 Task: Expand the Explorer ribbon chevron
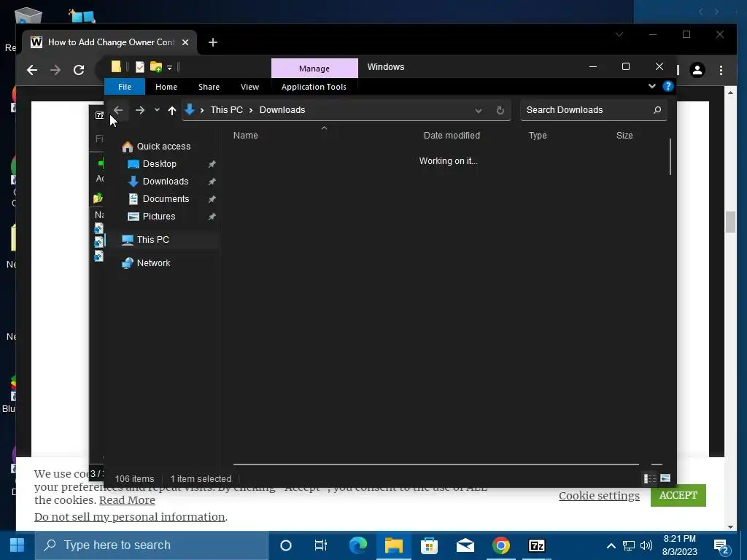pyautogui.click(x=651, y=86)
